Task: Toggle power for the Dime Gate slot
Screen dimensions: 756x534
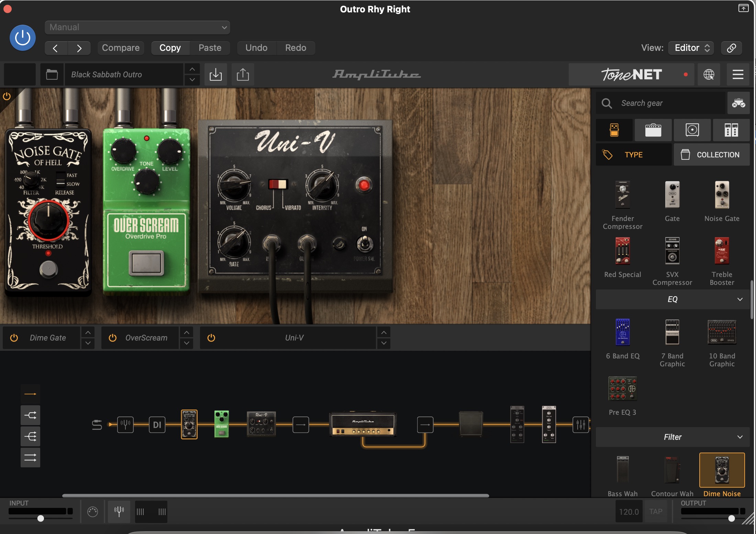Action: [14, 338]
